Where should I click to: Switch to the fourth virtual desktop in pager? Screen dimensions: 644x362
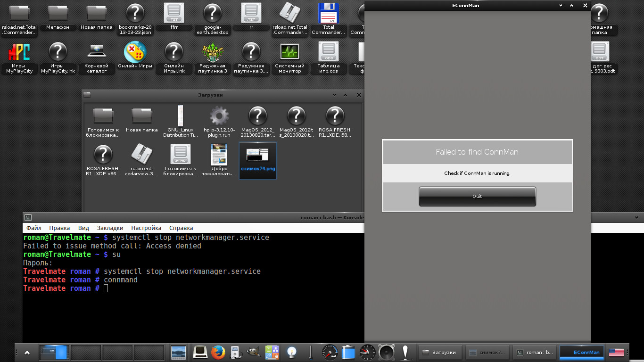tap(149, 352)
